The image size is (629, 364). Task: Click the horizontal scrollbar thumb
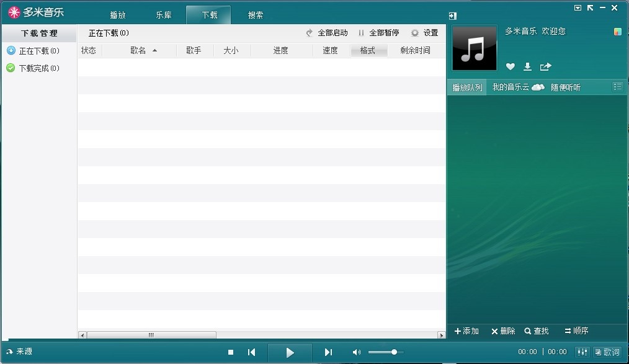151,335
